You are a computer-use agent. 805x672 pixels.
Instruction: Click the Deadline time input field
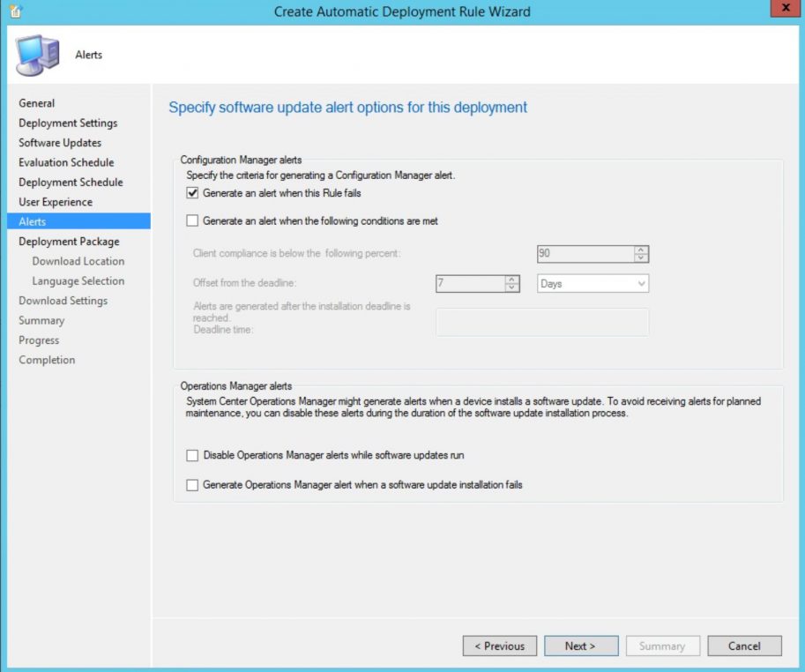(541, 321)
